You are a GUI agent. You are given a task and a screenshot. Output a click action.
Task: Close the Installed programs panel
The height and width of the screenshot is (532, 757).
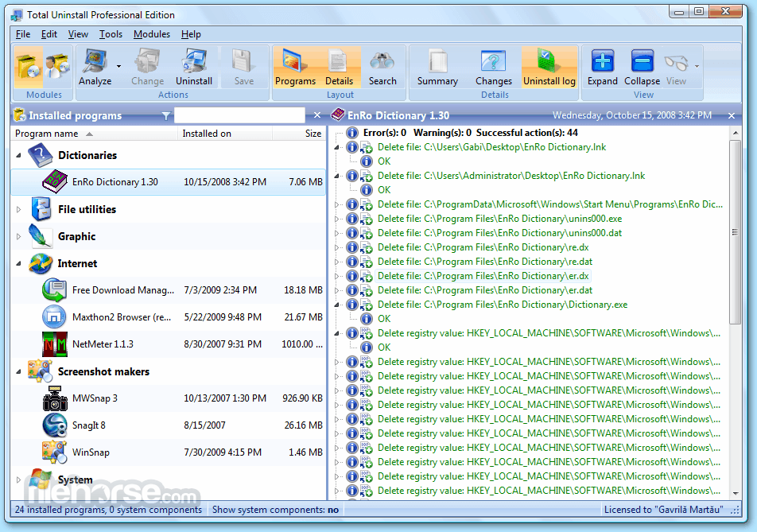(x=317, y=115)
